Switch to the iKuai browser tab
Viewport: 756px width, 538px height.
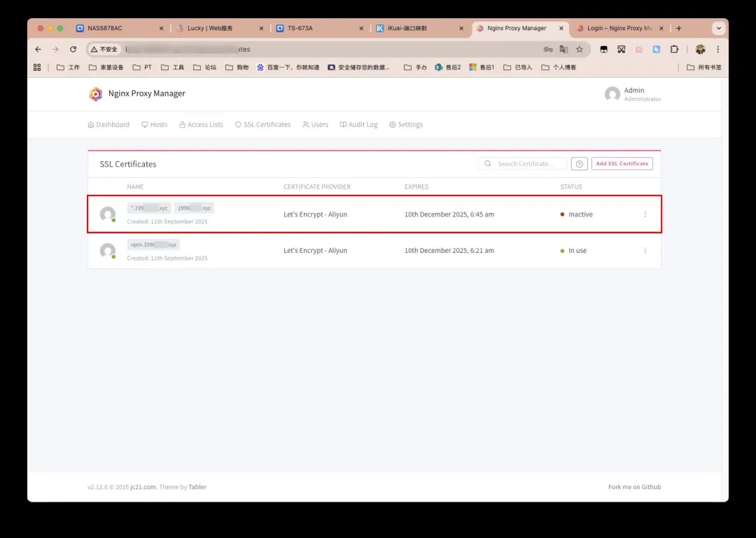(x=417, y=29)
